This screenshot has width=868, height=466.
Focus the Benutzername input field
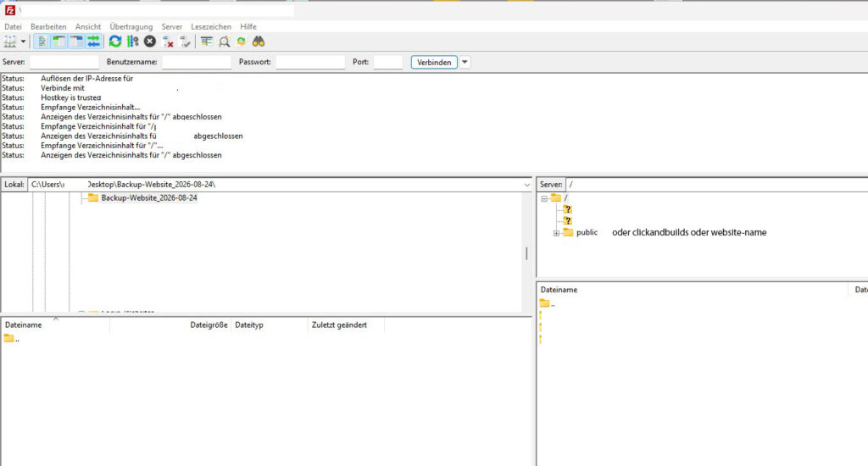197,62
